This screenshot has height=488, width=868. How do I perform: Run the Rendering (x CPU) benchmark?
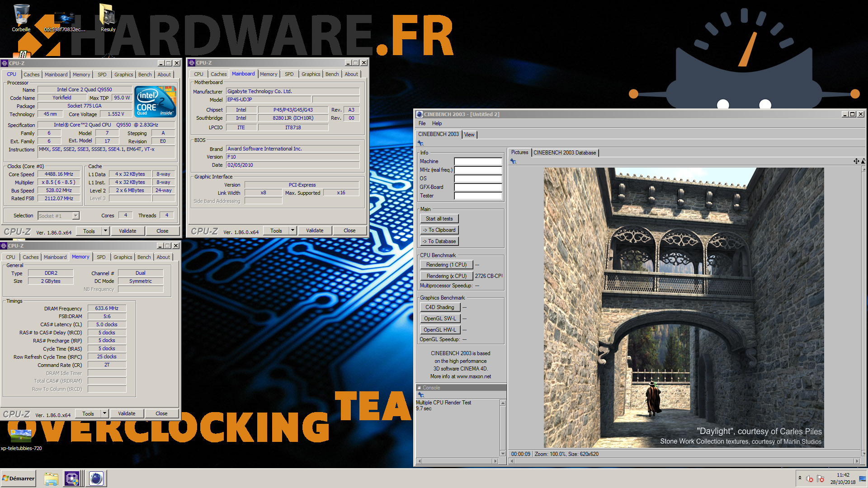point(446,276)
